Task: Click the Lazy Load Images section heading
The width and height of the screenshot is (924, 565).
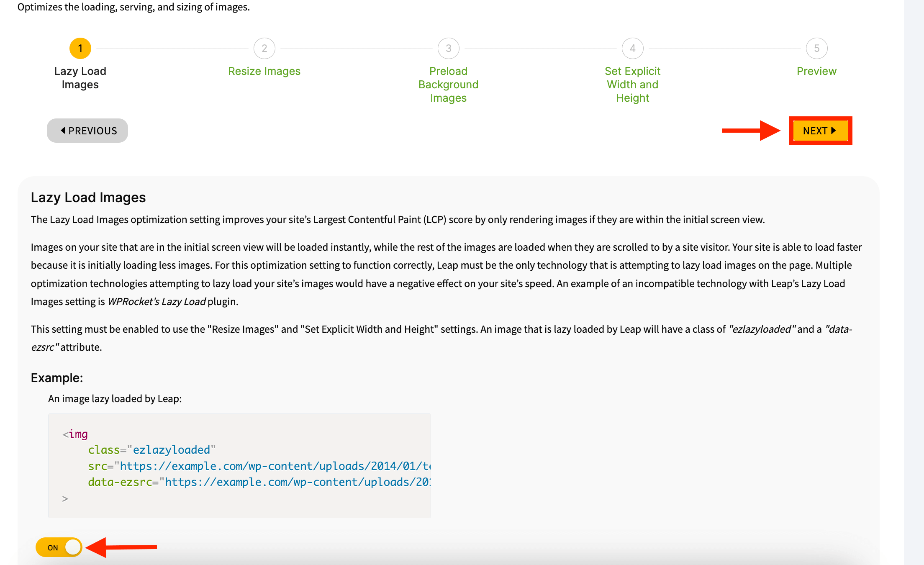Action: [88, 197]
